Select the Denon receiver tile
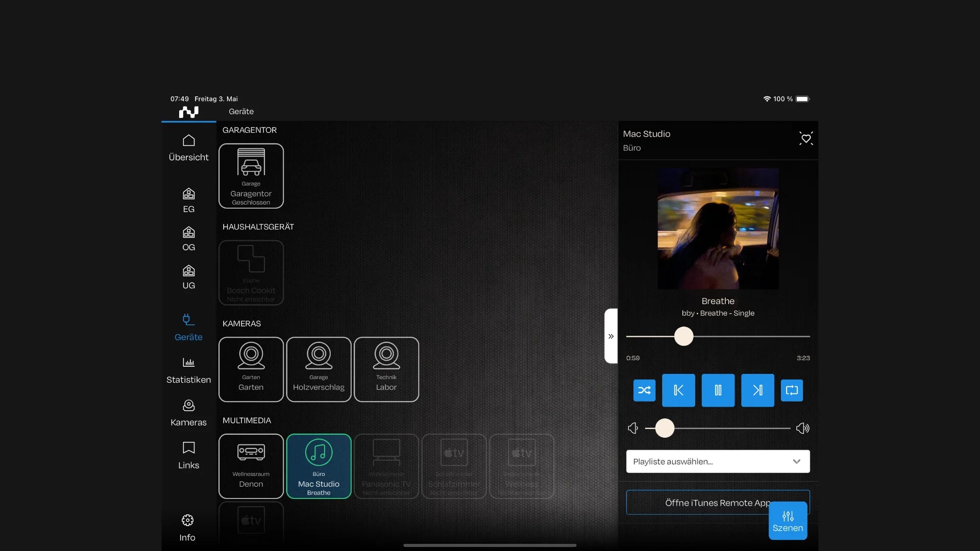Screen dimensions: 980x551 pyautogui.click(x=251, y=466)
